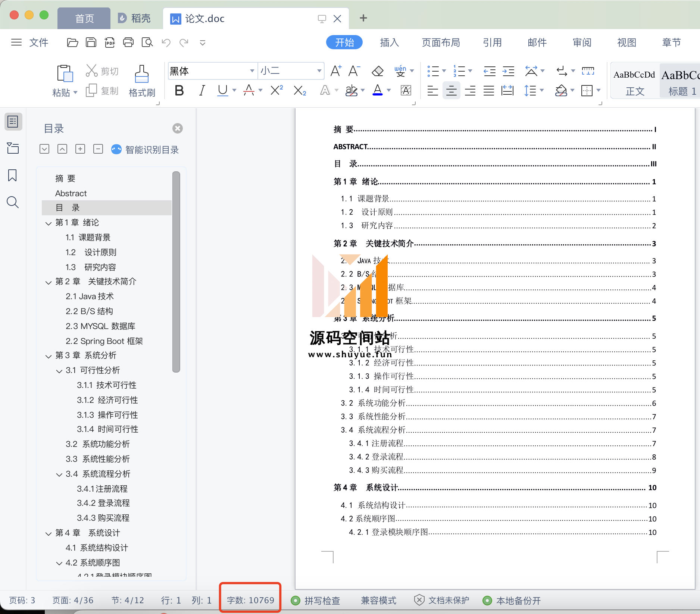Toggle bold formatting
700x614 pixels.
click(179, 90)
